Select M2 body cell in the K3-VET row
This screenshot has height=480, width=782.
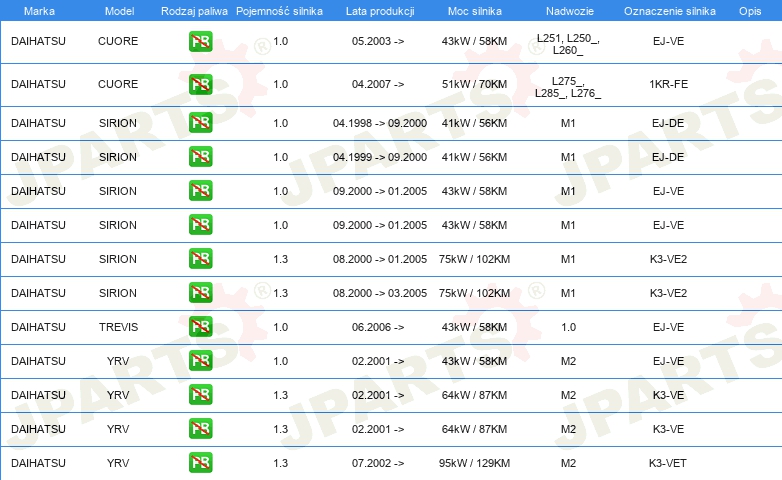click(569, 463)
